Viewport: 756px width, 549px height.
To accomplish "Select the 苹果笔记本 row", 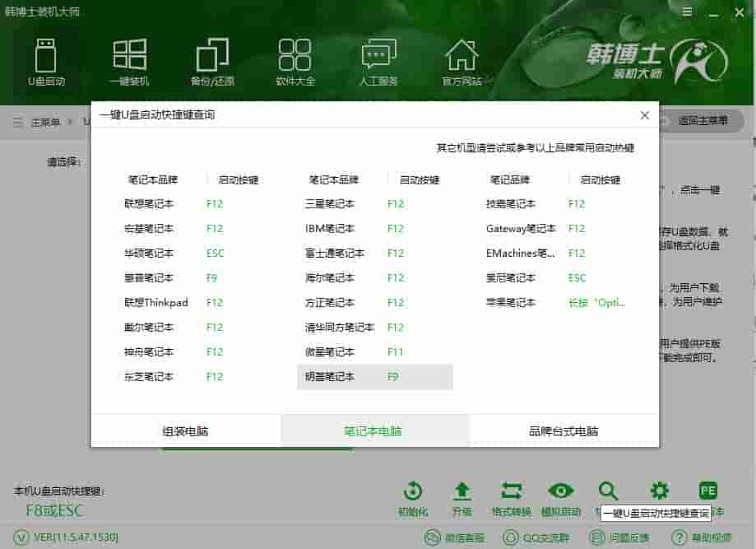I will 556,302.
